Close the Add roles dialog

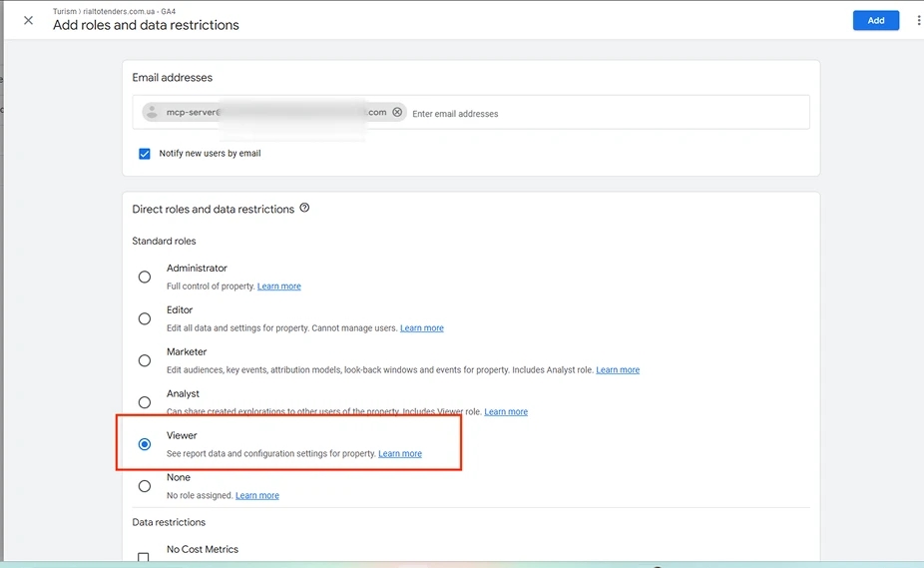click(x=28, y=20)
